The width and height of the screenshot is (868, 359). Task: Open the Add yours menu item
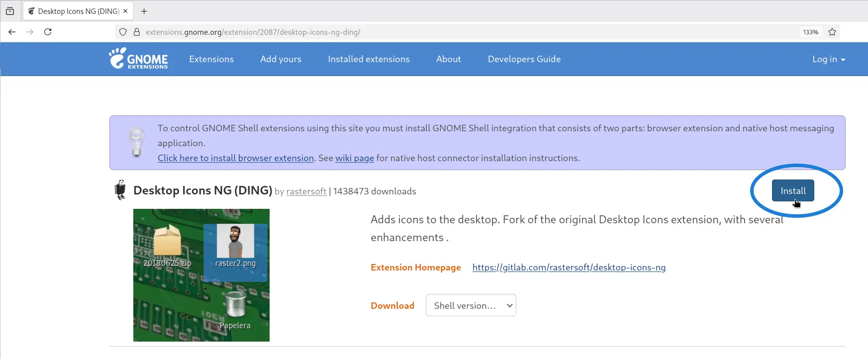pyautogui.click(x=281, y=59)
